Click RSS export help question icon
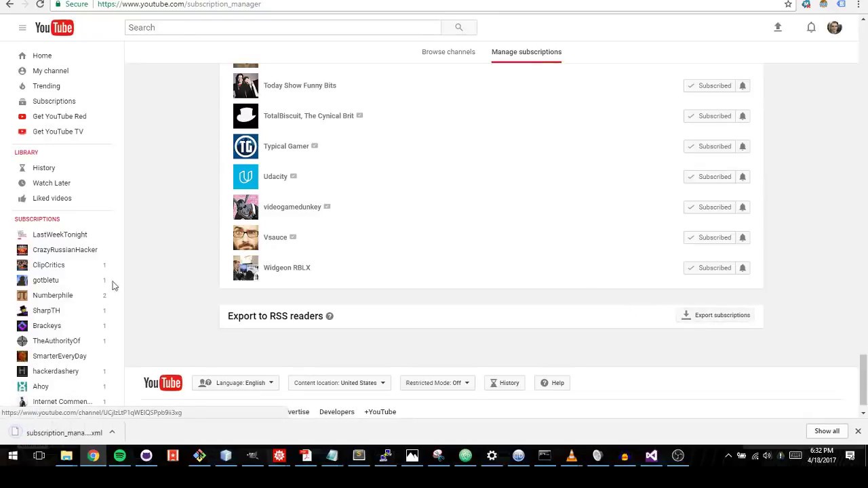The image size is (868, 488). coord(330,316)
